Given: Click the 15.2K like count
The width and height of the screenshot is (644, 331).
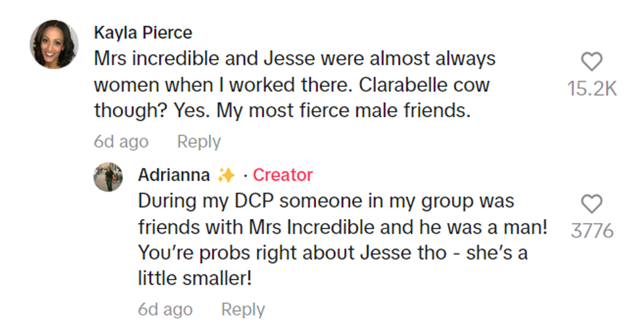Looking at the screenshot, I should click(592, 89).
